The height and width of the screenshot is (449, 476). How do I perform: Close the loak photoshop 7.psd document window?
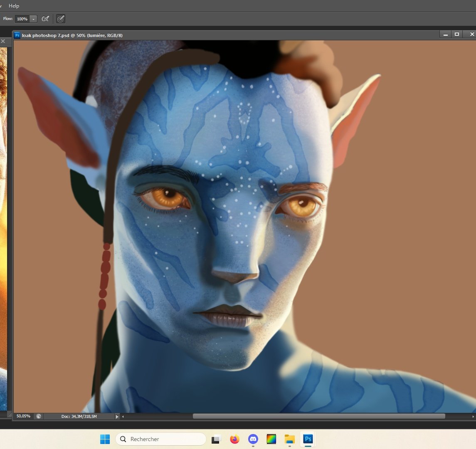471,35
